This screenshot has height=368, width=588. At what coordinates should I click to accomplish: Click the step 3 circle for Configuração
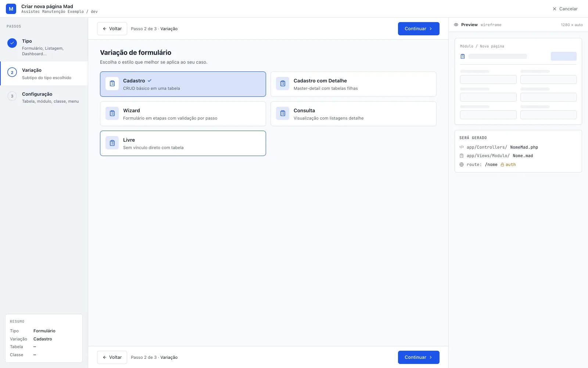coord(12,96)
